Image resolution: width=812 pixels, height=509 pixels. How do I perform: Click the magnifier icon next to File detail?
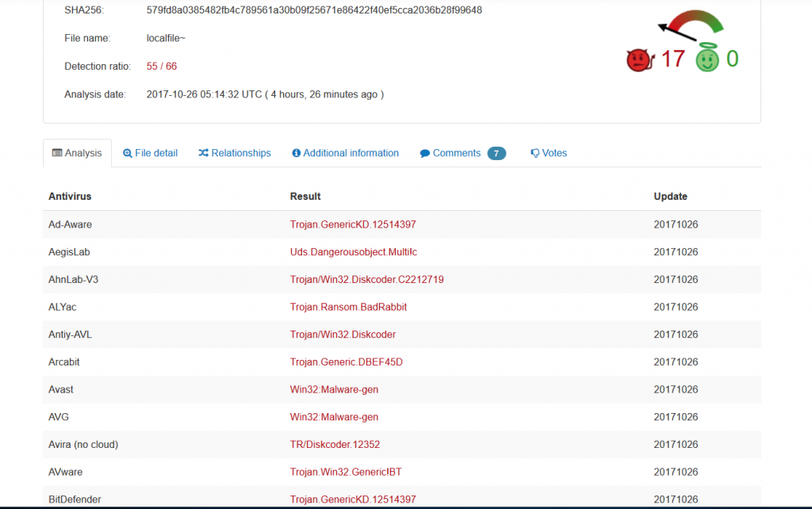click(128, 153)
